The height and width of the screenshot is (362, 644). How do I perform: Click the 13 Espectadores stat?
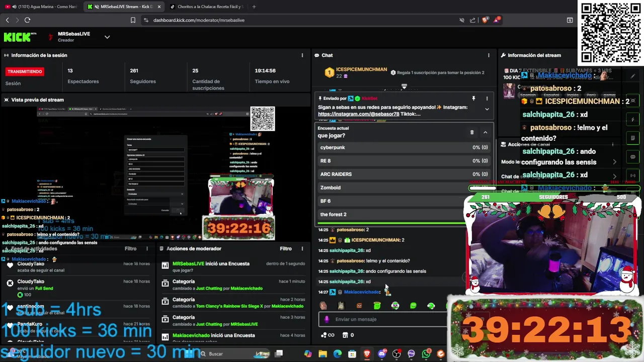click(x=83, y=75)
